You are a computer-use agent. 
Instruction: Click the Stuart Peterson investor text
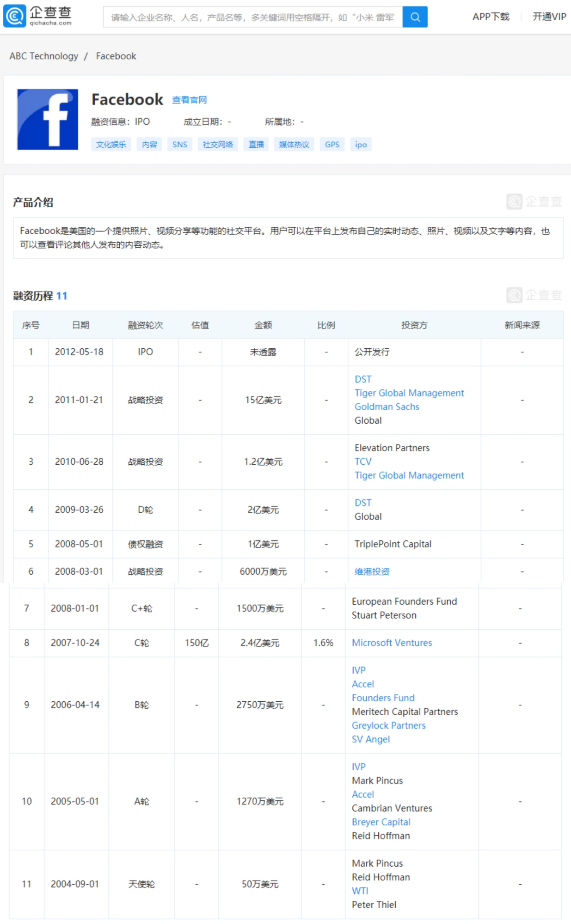click(x=384, y=615)
